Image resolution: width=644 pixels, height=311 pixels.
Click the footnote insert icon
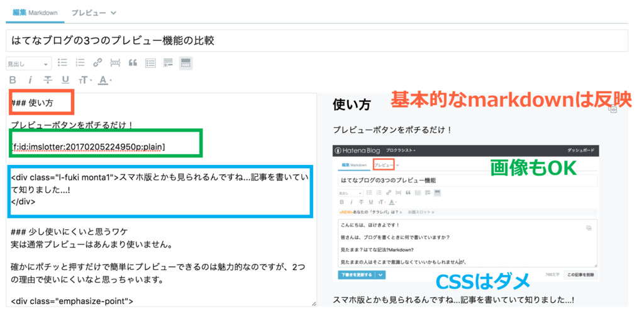(168, 63)
